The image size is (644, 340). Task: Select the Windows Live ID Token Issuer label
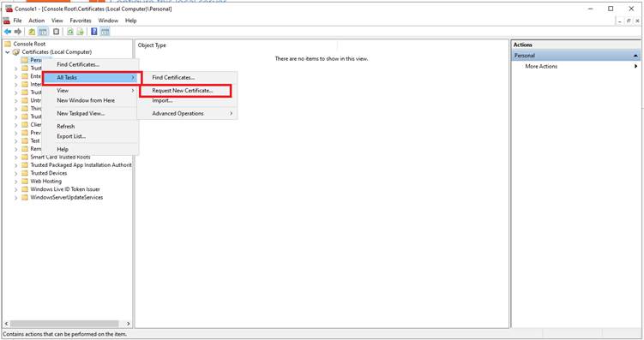(x=65, y=189)
